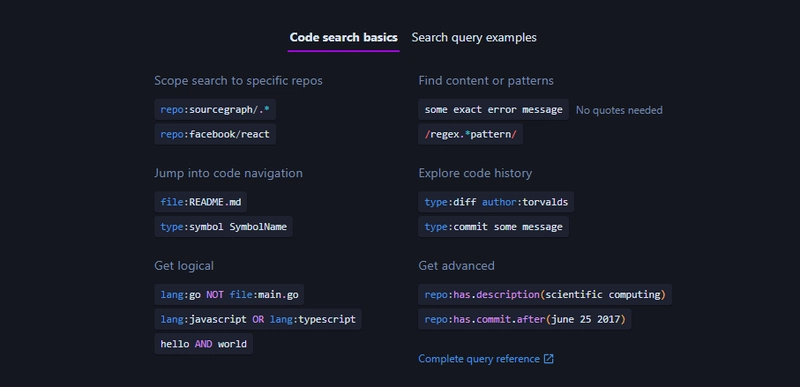Click the Explore code history heading
This screenshot has height=387, width=800.
tap(475, 173)
